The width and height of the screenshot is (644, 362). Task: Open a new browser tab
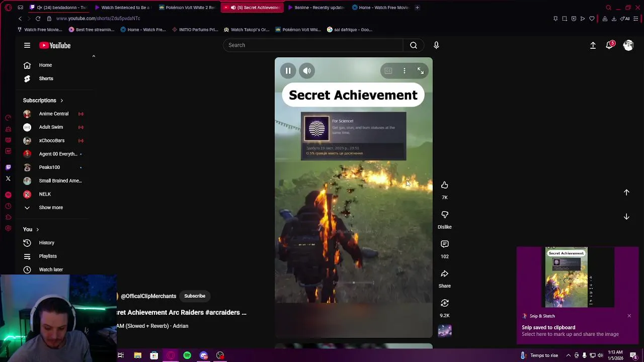click(417, 8)
